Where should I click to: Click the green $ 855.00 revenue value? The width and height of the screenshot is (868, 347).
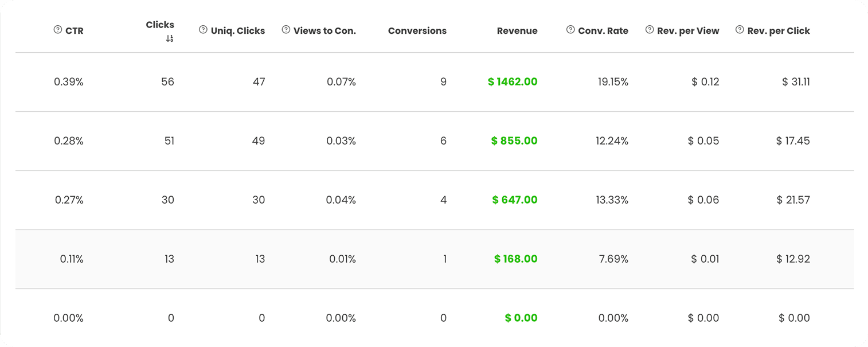click(x=514, y=141)
